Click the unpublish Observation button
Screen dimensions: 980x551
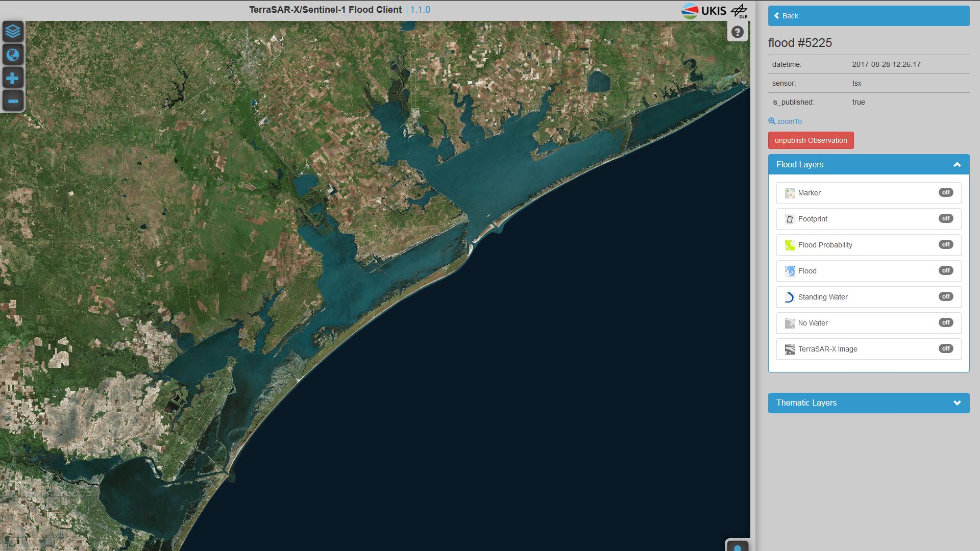pos(811,140)
